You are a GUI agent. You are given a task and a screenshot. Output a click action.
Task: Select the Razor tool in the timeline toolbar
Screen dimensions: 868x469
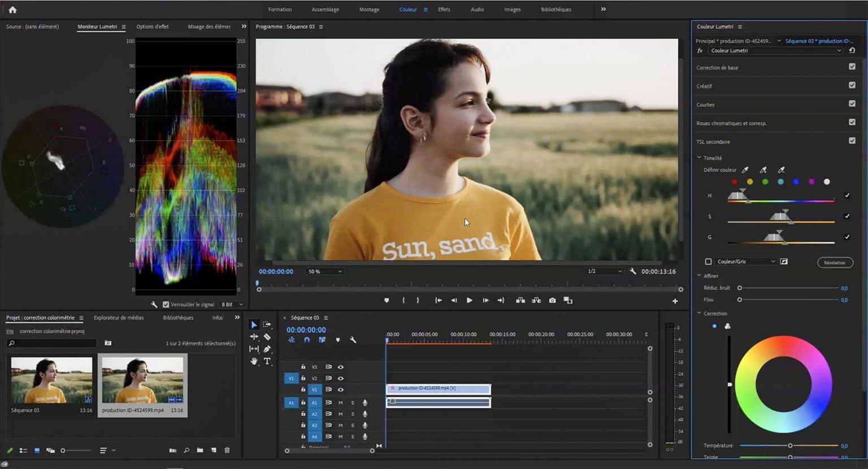coord(267,337)
